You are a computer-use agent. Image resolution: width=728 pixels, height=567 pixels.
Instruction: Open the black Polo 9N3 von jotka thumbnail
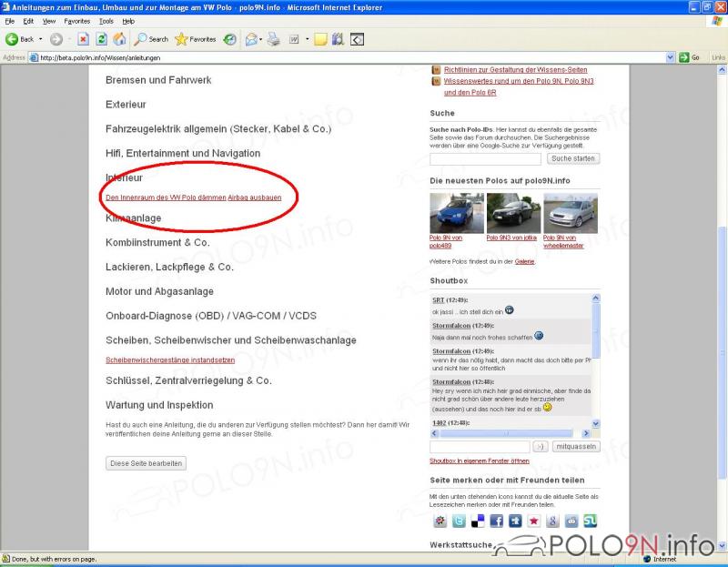tap(513, 213)
